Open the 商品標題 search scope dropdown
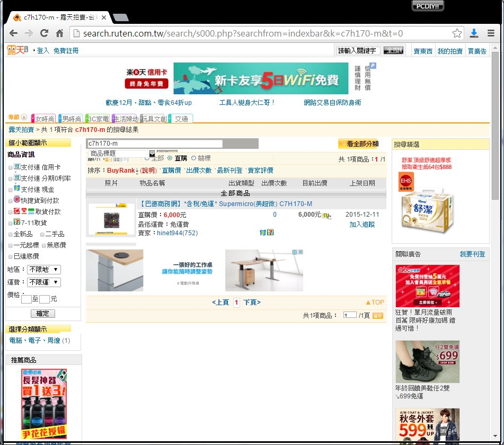Image resolution: width=504 pixels, height=445 pixels. point(121,154)
